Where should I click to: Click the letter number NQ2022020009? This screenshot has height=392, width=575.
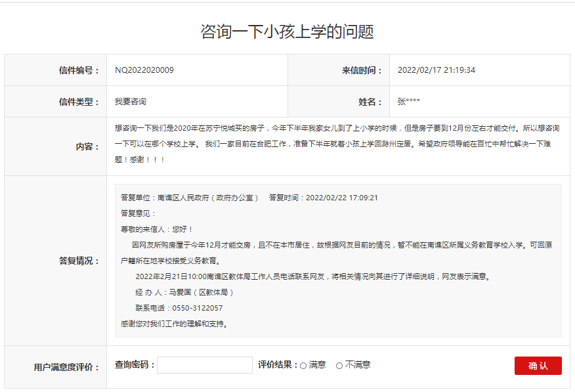click(144, 70)
